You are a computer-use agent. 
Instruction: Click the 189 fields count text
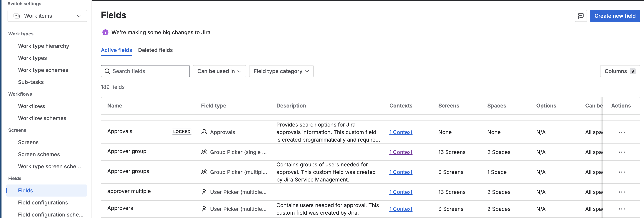point(112,87)
